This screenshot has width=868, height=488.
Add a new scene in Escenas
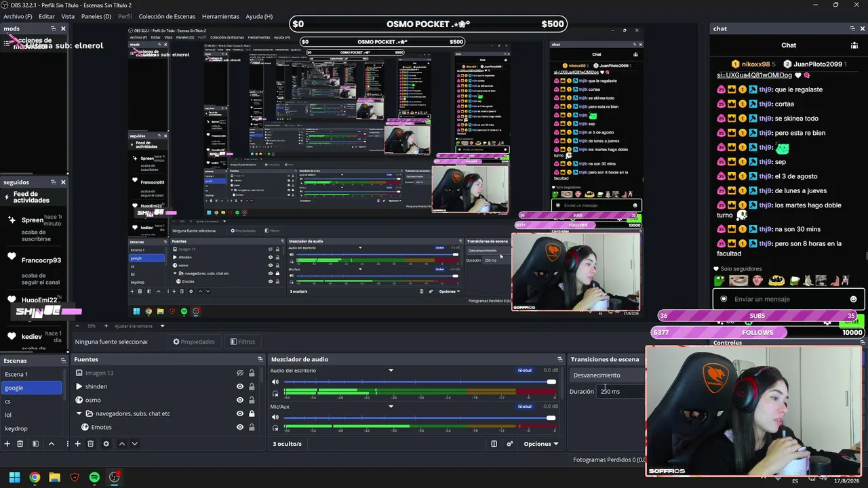tap(7, 444)
